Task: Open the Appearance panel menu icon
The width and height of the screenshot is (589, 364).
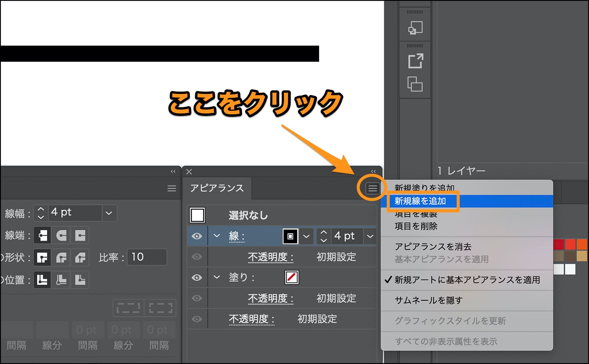Action: (372, 188)
